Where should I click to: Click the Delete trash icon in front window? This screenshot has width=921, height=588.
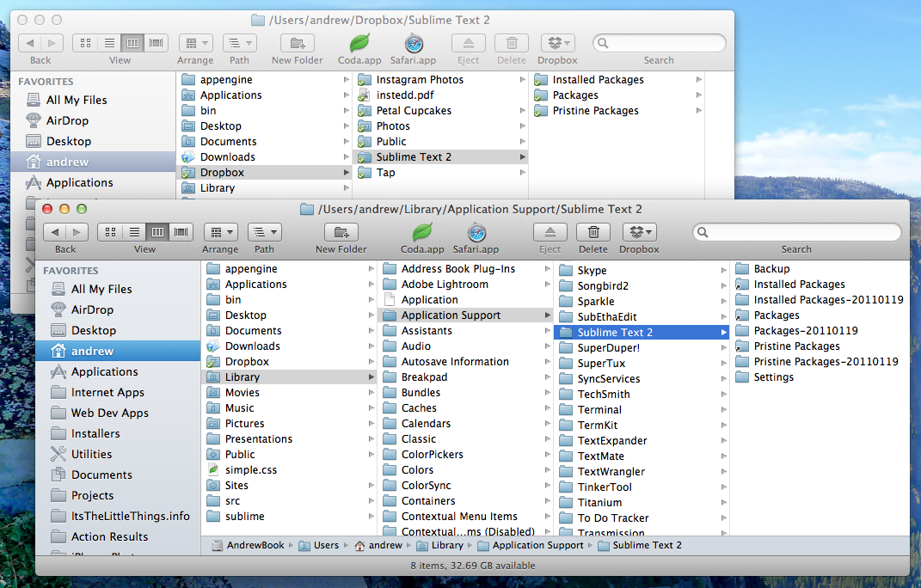click(593, 233)
